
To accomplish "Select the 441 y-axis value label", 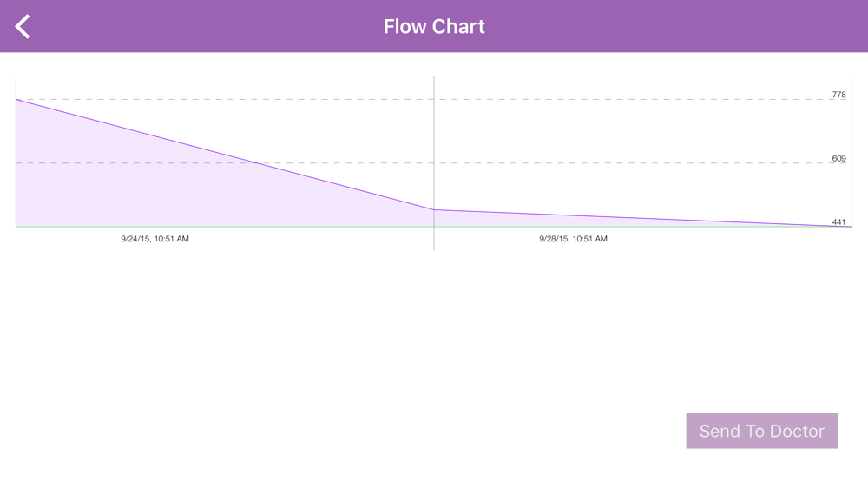I will (x=838, y=221).
